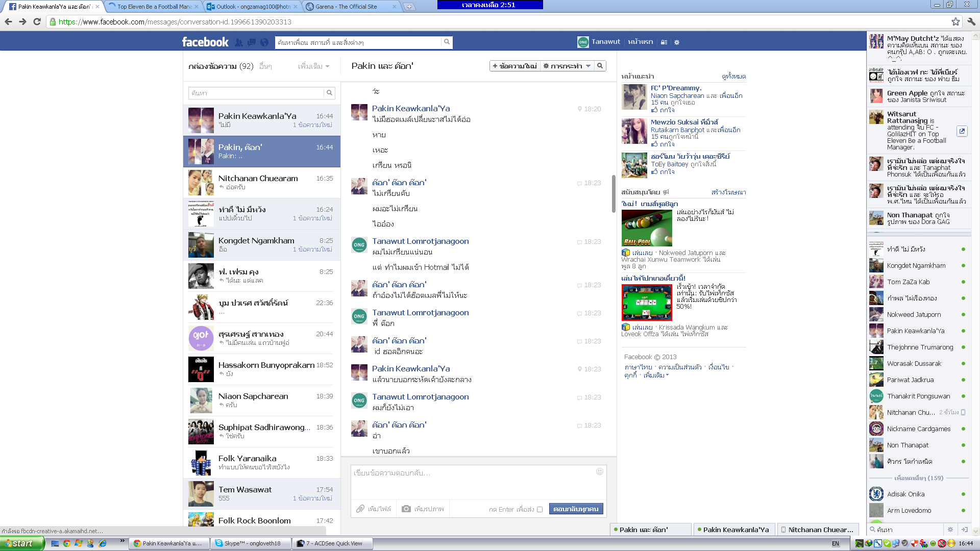Viewport: 980px width, 551px height.
Task: Click the New Message button
Action: coord(514,66)
